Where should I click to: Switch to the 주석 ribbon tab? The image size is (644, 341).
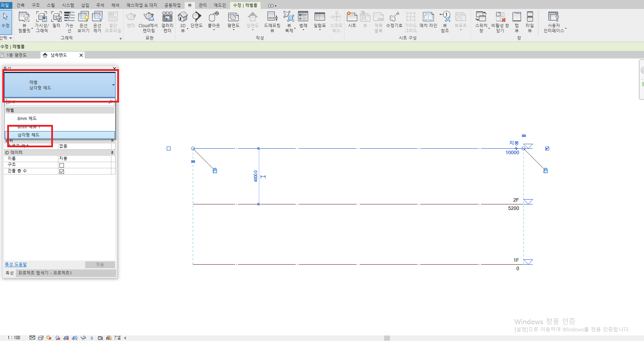point(100,5)
